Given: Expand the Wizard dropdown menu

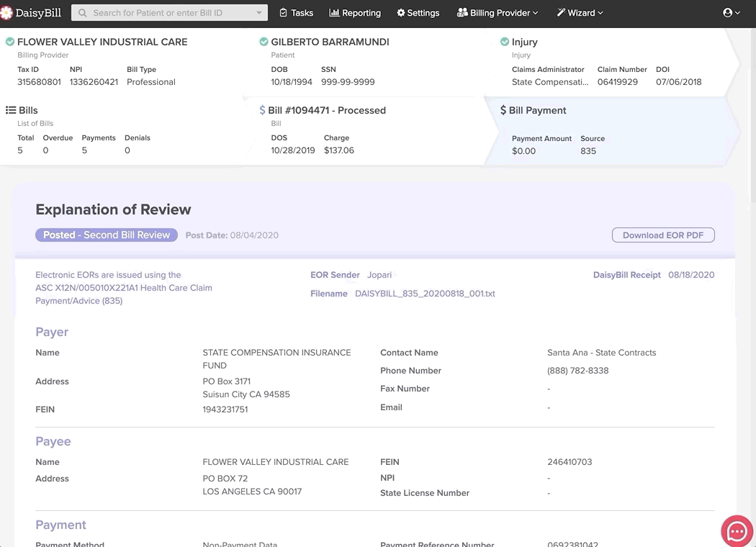Looking at the screenshot, I should [580, 13].
